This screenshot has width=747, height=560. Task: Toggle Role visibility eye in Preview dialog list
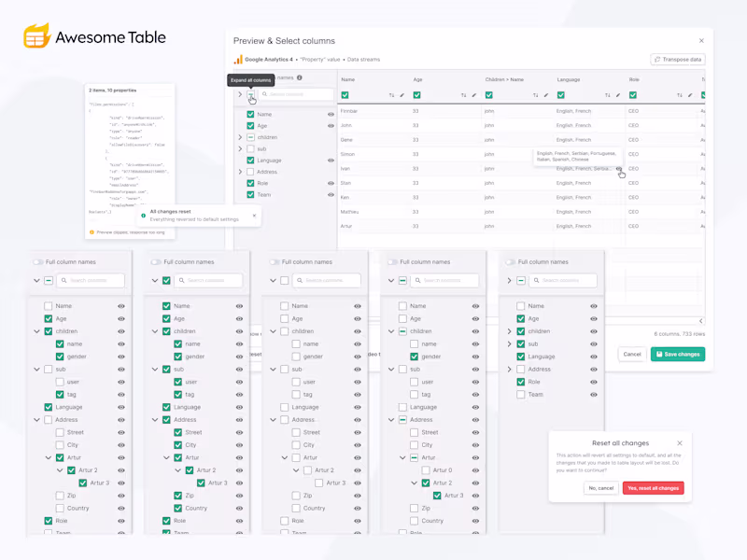point(331,183)
